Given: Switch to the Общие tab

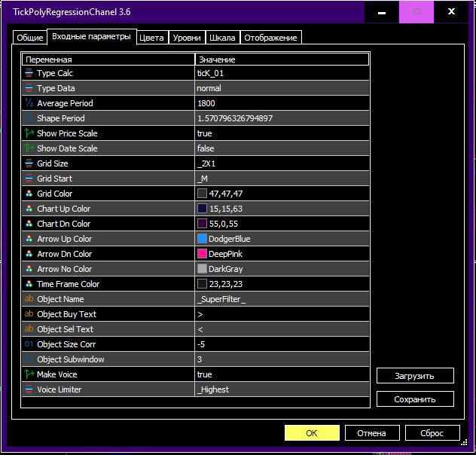Looking at the screenshot, I should [30, 38].
